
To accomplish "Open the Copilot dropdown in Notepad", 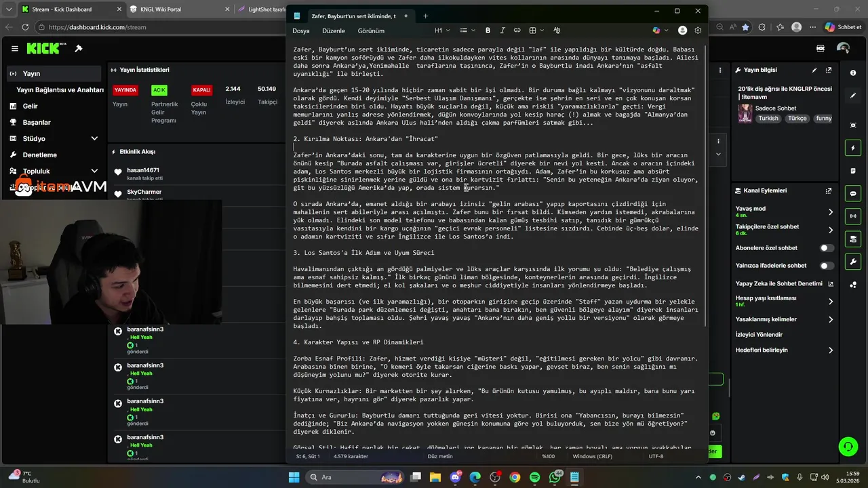I will tap(659, 30).
